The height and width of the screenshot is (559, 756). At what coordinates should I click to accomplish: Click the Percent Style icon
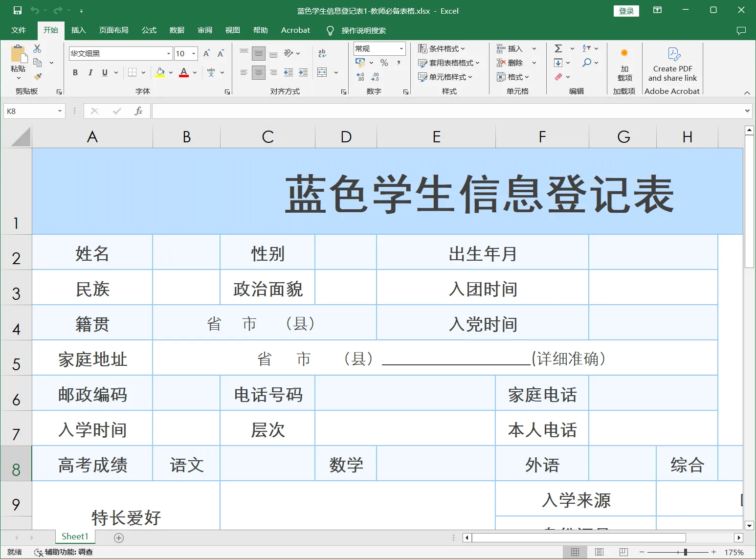(x=384, y=63)
